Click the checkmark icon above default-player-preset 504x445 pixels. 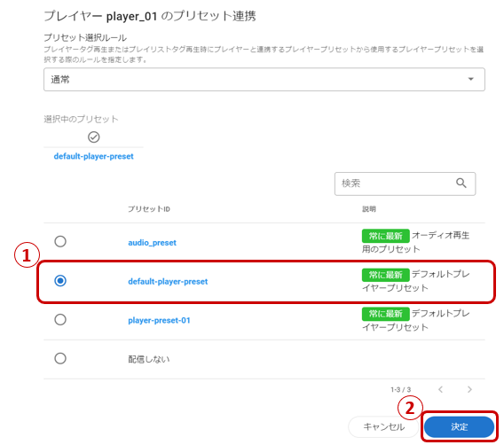pyautogui.click(x=93, y=137)
